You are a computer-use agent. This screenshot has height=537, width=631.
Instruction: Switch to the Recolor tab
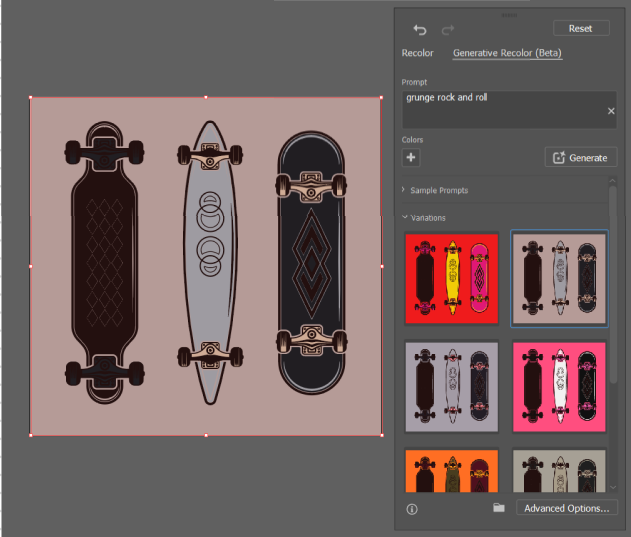pyautogui.click(x=417, y=53)
